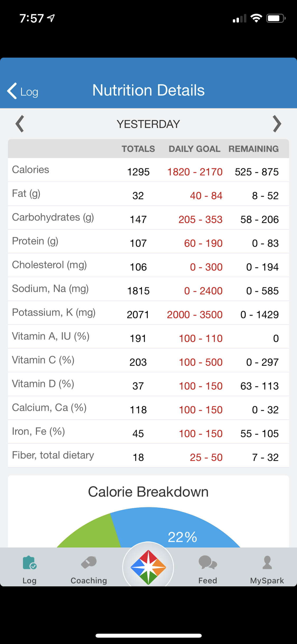Tap the TOTALS column header

138,149
